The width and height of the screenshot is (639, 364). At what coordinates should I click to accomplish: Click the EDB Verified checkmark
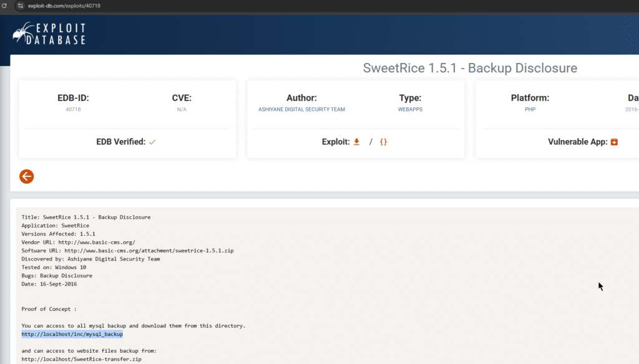(x=152, y=142)
